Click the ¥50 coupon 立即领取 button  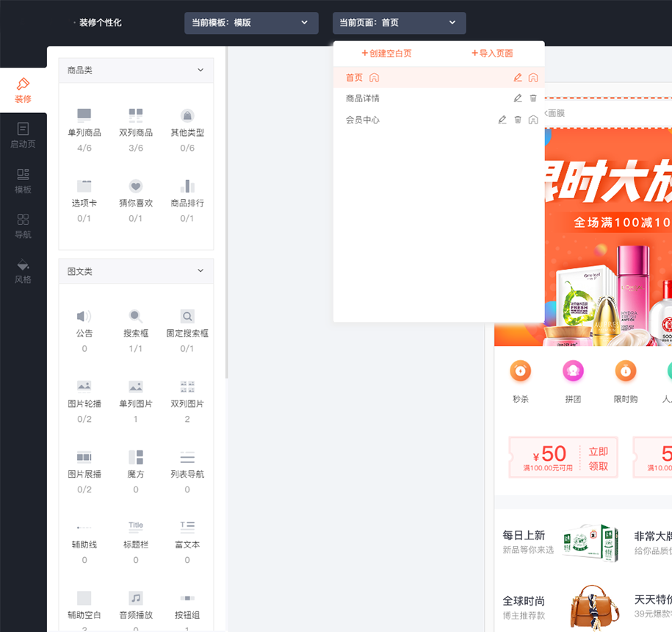tap(599, 459)
